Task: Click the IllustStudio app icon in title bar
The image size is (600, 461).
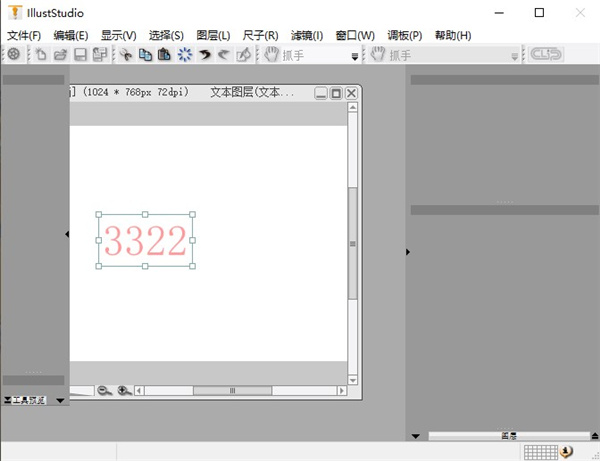Action: tap(15, 13)
